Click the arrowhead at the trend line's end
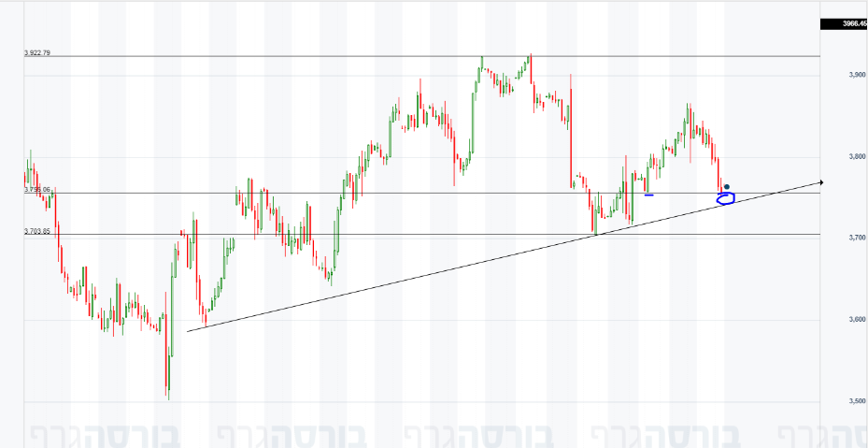Screen dimensions: 868x448 pyautogui.click(x=820, y=182)
